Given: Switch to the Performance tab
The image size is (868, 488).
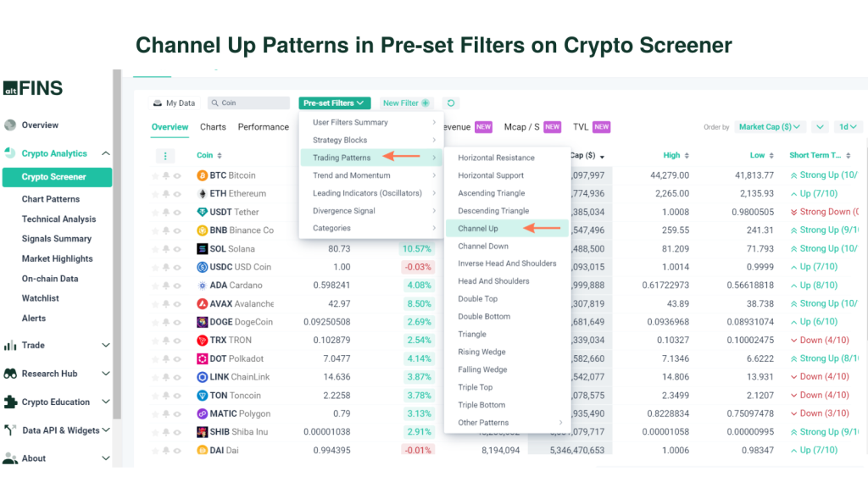Looking at the screenshot, I should point(263,126).
